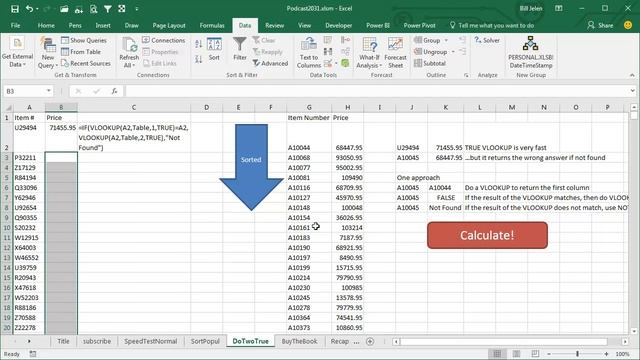Click Tell me what you want to do
Screen dimensions: 640x360
[492, 25]
